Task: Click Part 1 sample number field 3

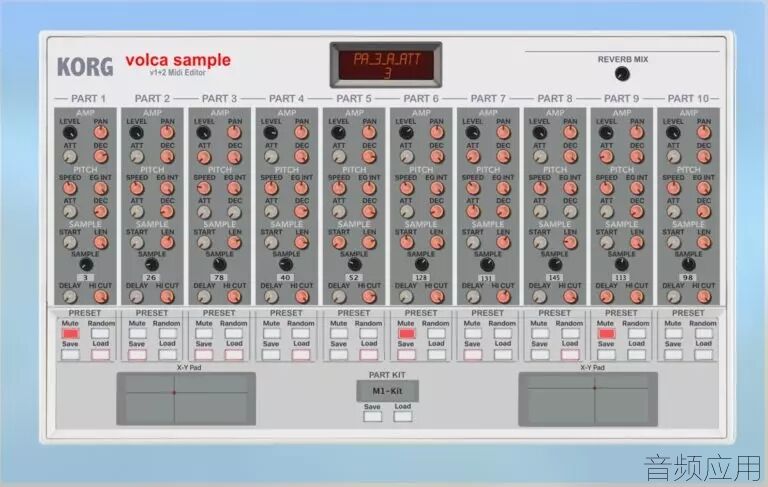Action: [x=86, y=278]
